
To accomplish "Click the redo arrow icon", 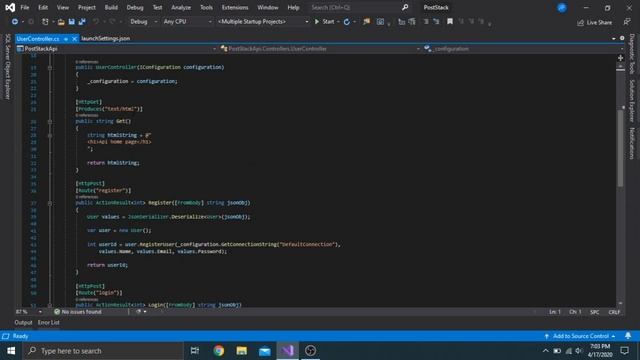I will (x=112, y=22).
